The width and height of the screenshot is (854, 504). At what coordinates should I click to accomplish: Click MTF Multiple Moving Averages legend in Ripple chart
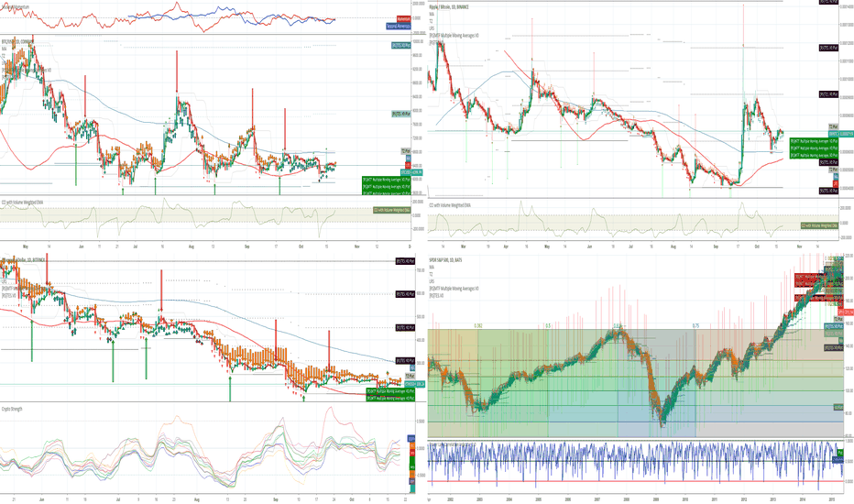point(454,36)
